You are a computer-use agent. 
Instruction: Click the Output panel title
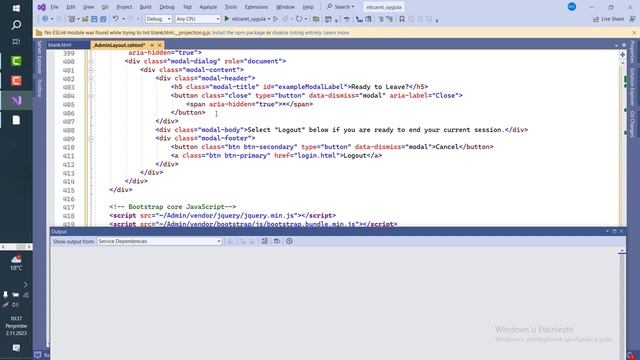click(x=59, y=231)
